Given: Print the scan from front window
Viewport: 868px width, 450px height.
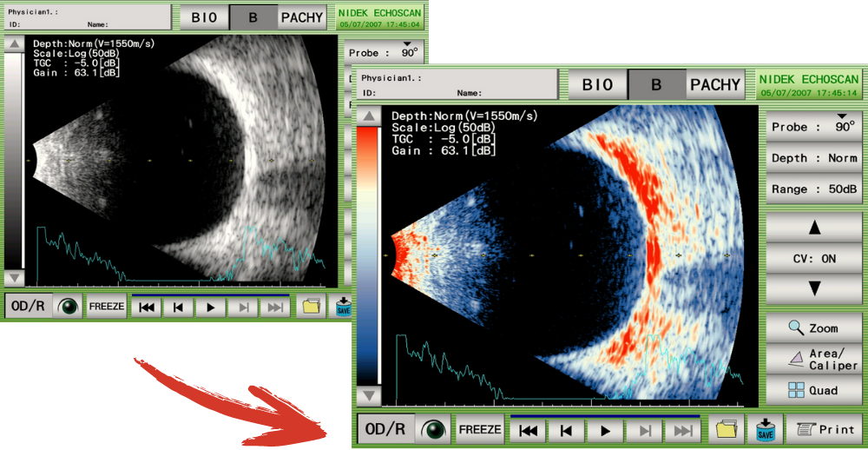Looking at the screenshot, I should click(x=825, y=429).
